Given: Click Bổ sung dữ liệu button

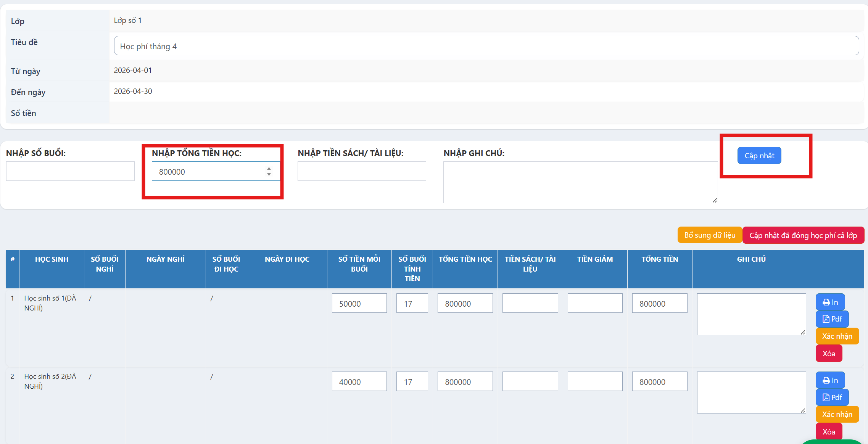Looking at the screenshot, I should click(x=709, y=235).
